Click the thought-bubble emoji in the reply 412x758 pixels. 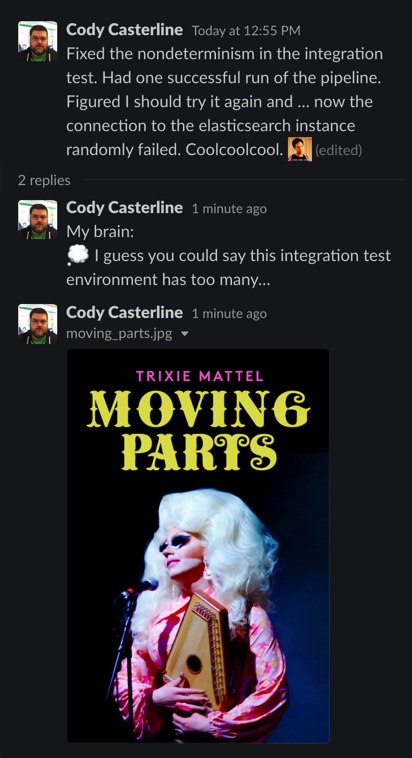77,255
